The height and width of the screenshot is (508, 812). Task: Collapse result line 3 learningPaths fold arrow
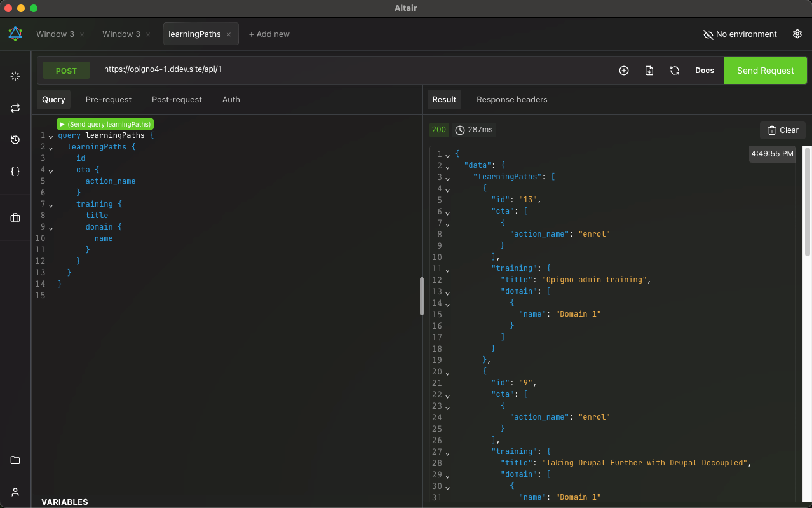click(447, 179)
